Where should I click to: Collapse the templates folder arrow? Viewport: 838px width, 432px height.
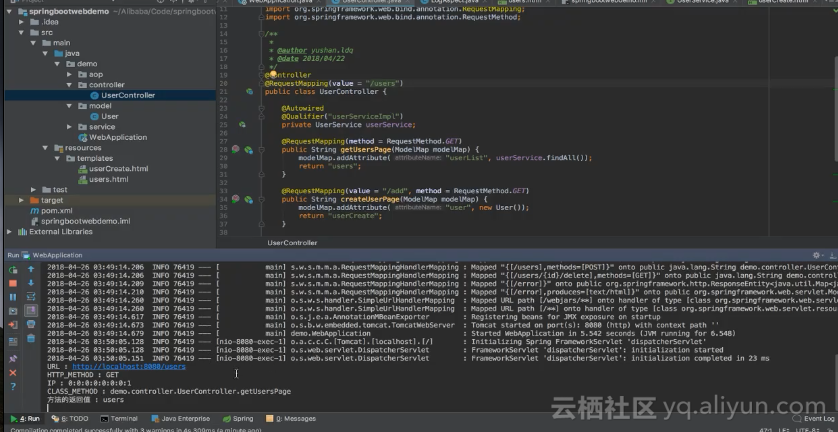click(57, 158)
